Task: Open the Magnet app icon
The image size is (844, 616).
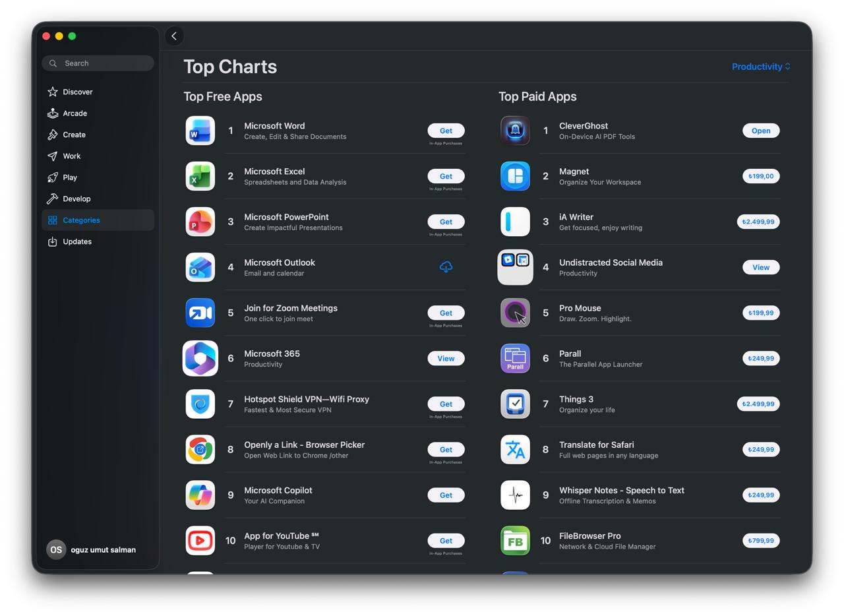Action: tap(515, 176)
